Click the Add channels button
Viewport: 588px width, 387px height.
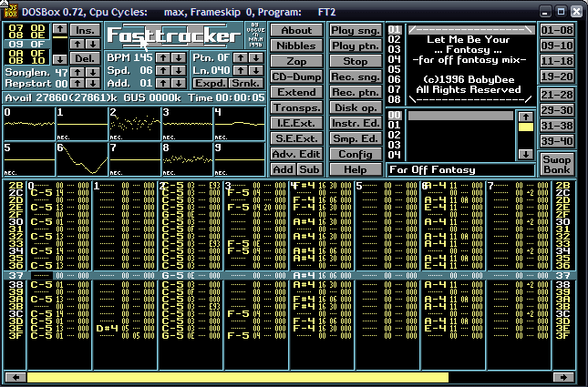pos(284,169)
